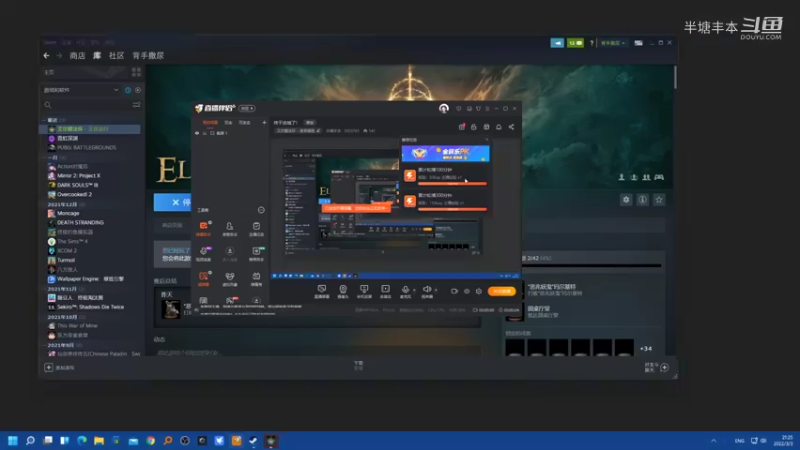Toggle the microphone icon in bottom toolbar
This screenshot has width=800, height=450.
pyautogui.click(x=405, y=289)
